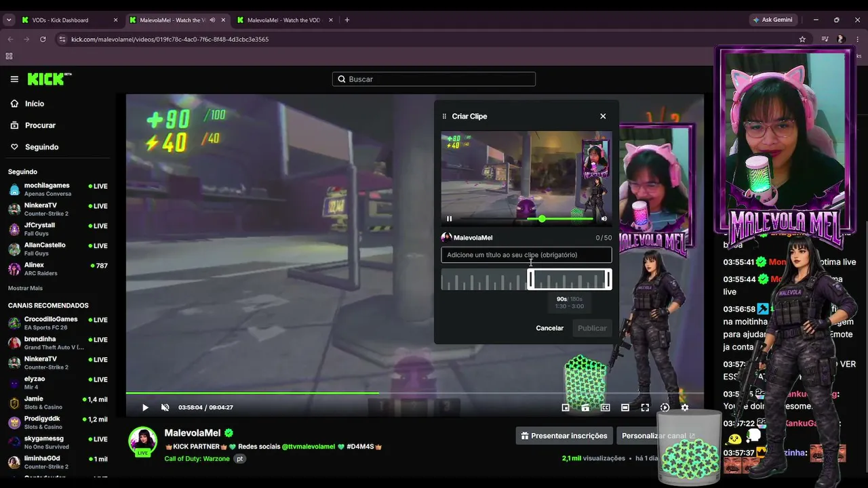View site information icon in address bar
The height and width of the screenshot is (488, 868).
point(62,39)
